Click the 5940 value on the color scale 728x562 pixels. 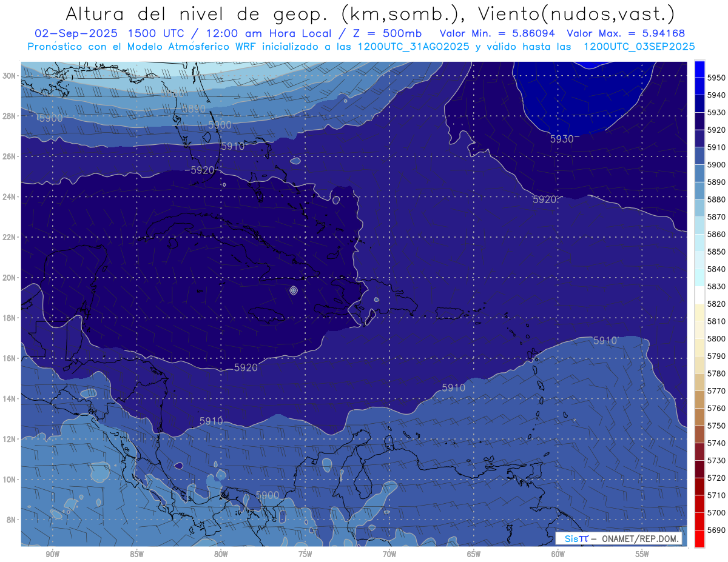[x=716, y=95]
